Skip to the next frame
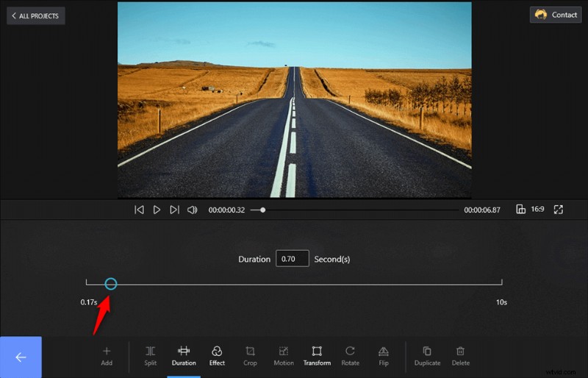The height and width of the screenshot is (378, 588). 174,210
